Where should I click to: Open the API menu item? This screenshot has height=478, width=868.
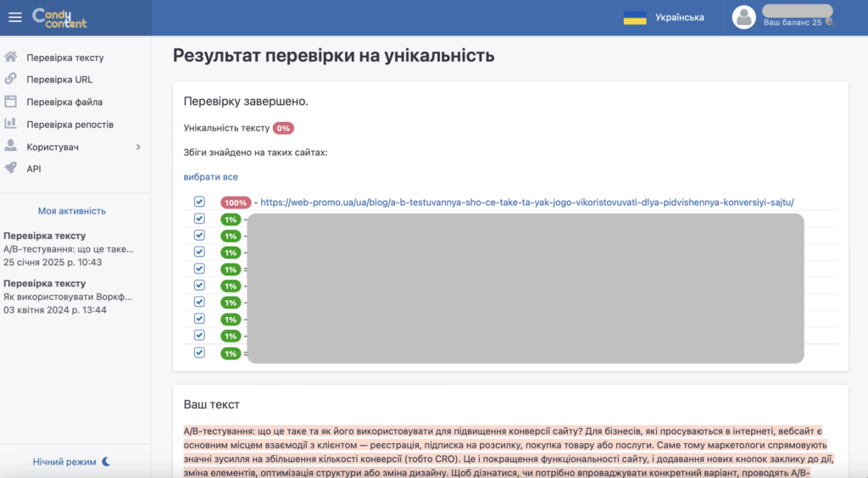click(x=34, y=169)
